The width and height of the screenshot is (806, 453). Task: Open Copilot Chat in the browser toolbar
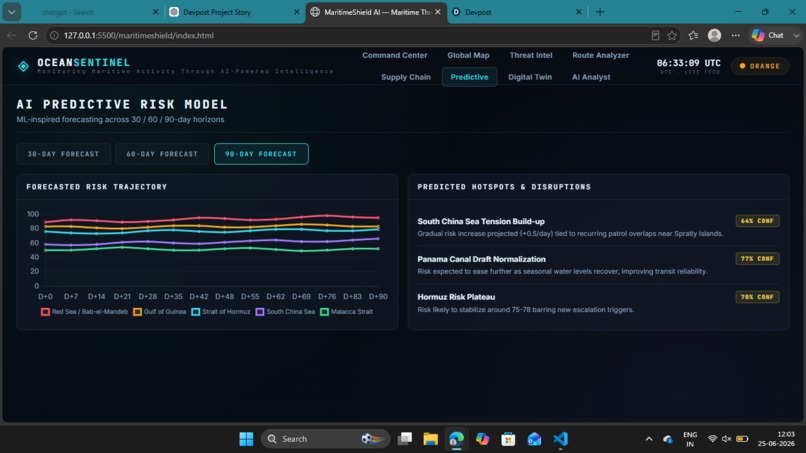click(768, 35)
